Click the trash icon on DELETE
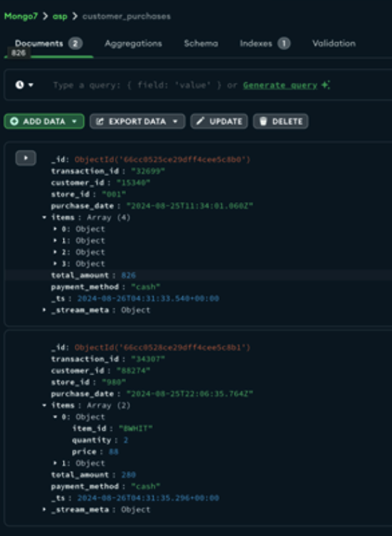This screenshot has height=536, width=392. click(263, 121)
